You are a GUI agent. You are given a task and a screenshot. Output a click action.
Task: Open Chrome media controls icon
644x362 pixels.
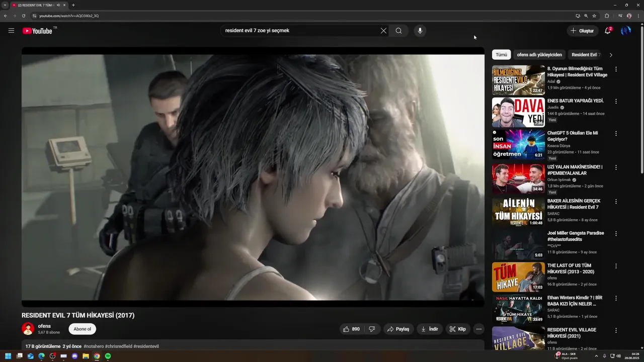tap(620, 16)
